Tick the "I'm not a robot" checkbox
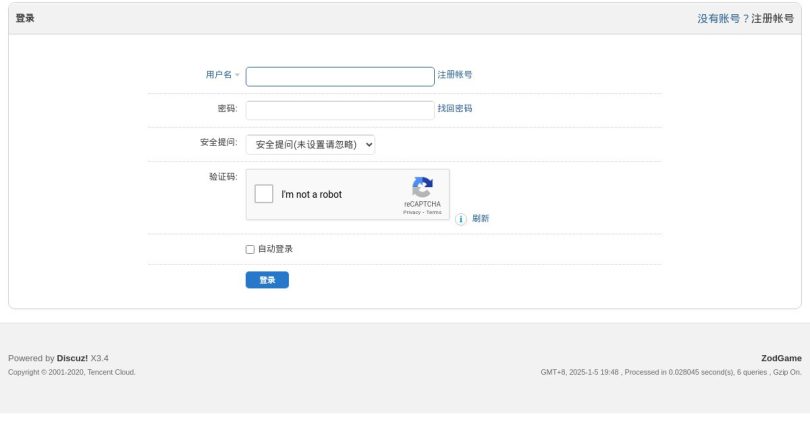This screenshot has width=810, height=424. [264, 194]
